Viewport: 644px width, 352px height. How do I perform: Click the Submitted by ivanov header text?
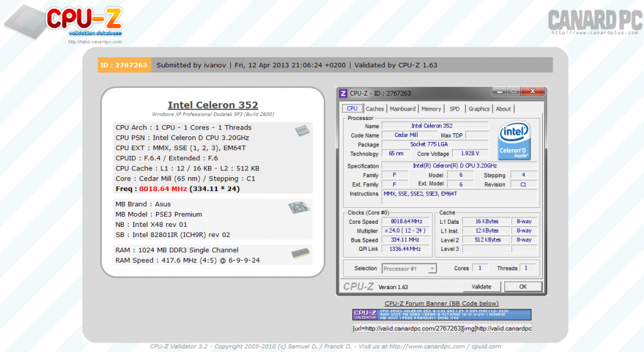coord(191,65)
